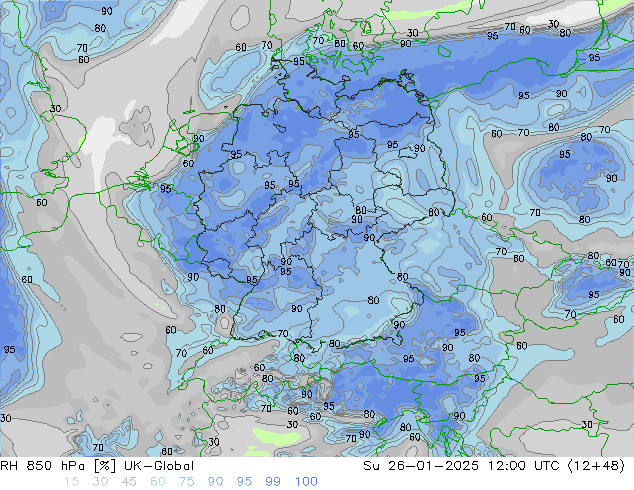Screen dimensions: 634x490
Task: Select legend value 75 in color scale
Action: 186,482
